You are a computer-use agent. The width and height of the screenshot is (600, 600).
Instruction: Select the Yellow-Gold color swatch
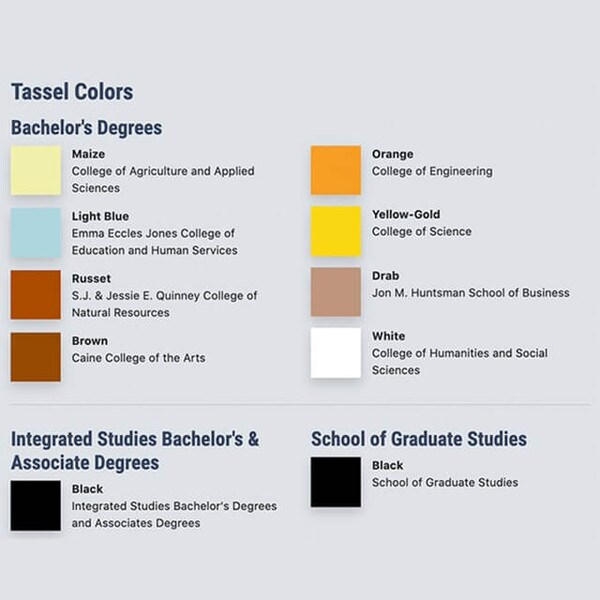pyautogui.click(x=336, y=231)
